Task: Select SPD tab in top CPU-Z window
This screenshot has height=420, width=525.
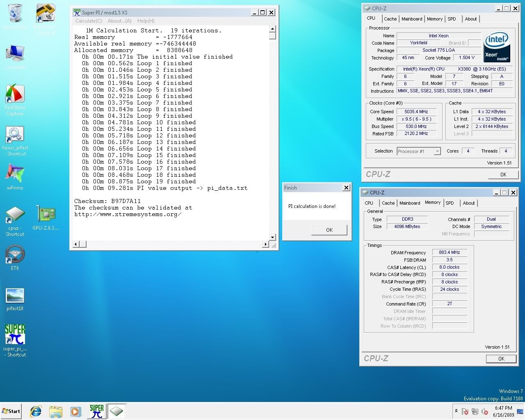Action: click(x=452, y=19)
